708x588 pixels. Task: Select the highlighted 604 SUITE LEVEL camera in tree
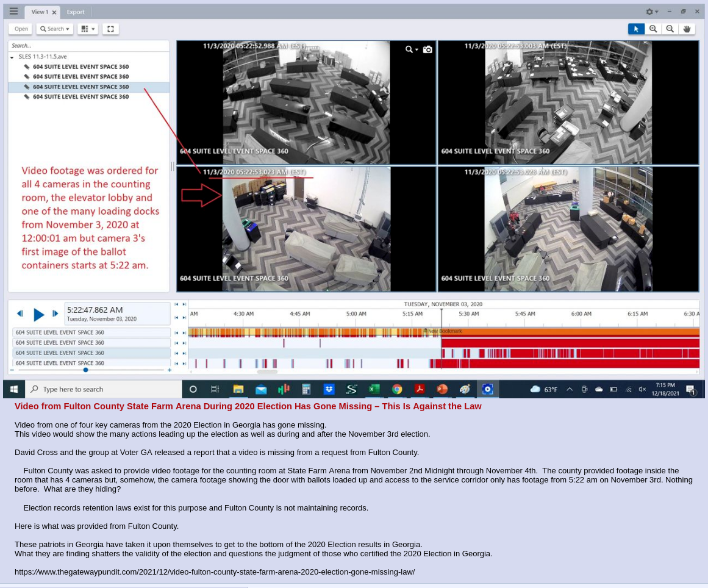[x=88, y=87]
